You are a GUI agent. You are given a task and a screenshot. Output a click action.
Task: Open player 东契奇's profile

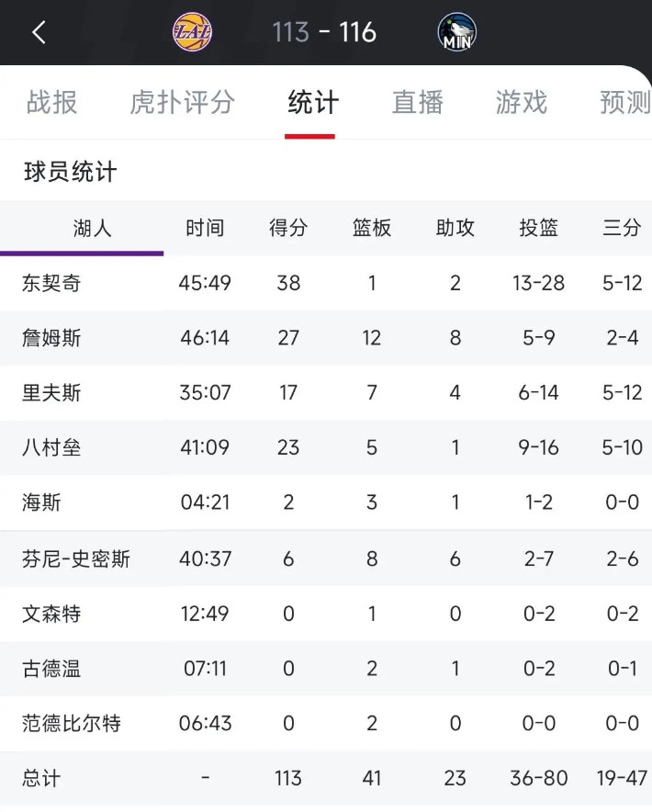coord(51,283)
